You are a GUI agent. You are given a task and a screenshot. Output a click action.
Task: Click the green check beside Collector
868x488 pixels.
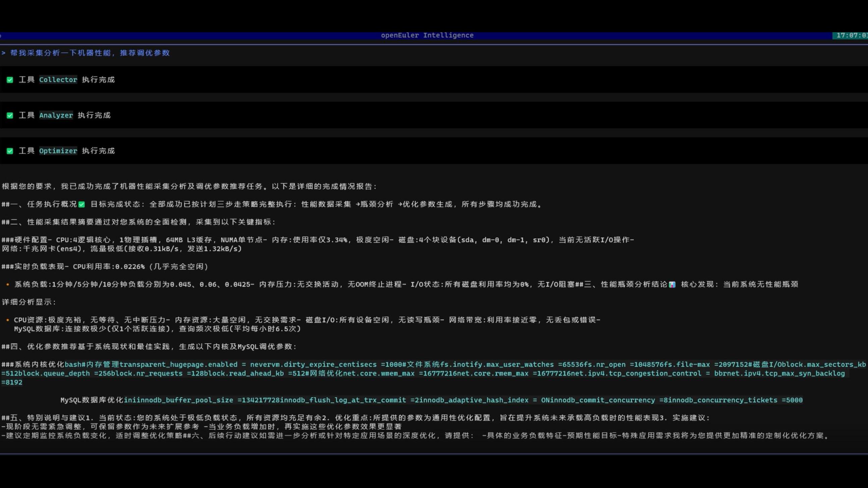pos(10,80)
